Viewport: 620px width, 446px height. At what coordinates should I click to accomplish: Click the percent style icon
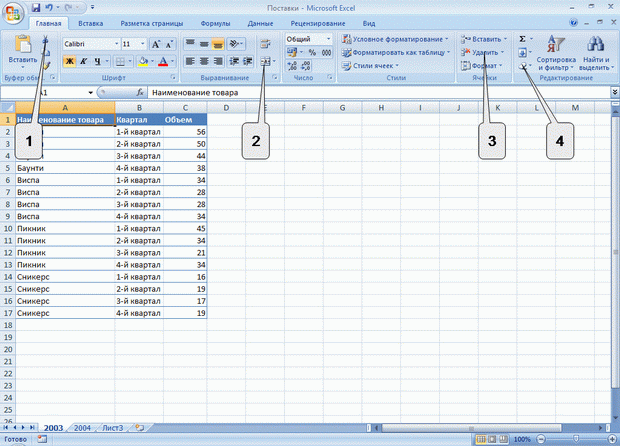(x=312, y=52)
